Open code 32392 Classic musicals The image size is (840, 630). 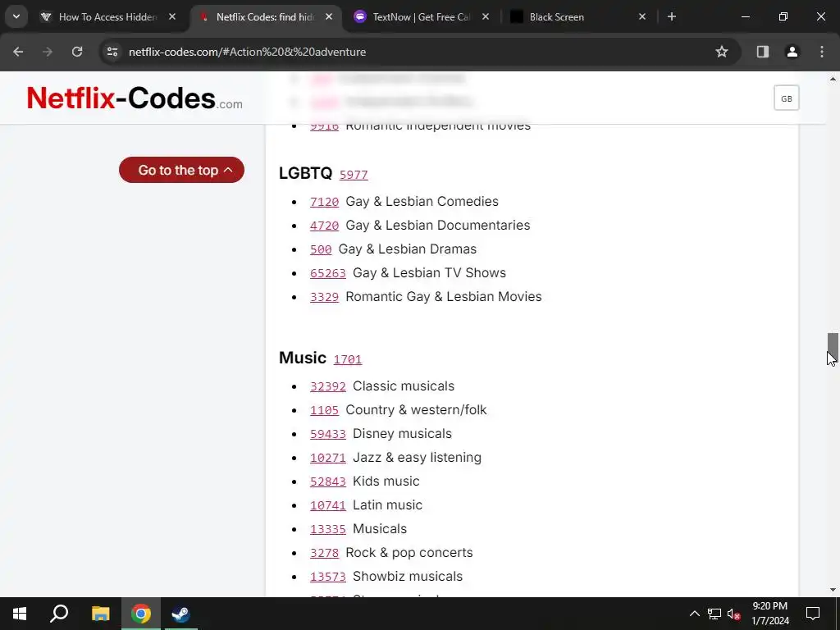pyautogui.click(x=328, y=387)
